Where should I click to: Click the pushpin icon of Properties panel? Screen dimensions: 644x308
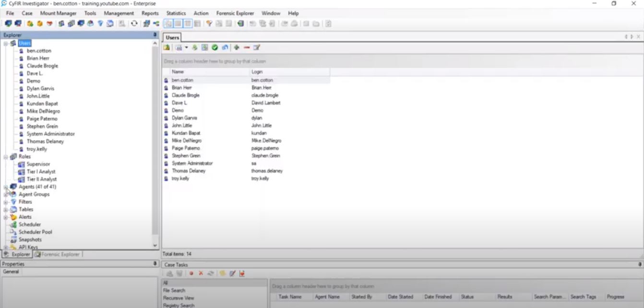point(155,264)
